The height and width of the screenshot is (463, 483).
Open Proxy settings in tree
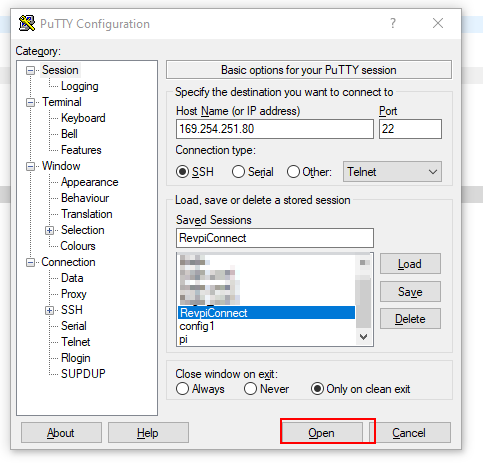74,294
